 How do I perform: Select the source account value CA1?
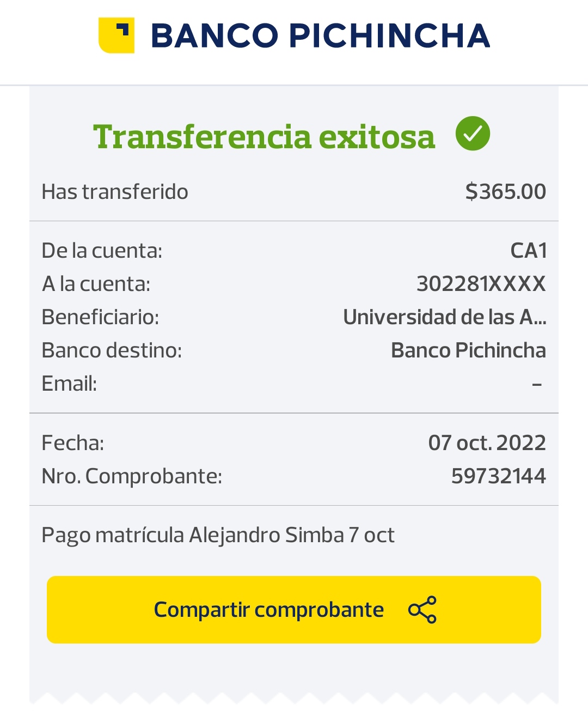pyautogui.click(x=528, y=251)
